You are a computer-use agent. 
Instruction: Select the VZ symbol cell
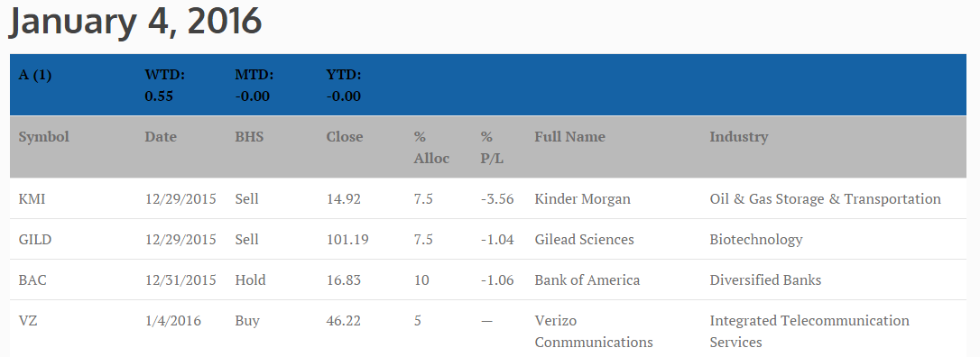point(26,321)
